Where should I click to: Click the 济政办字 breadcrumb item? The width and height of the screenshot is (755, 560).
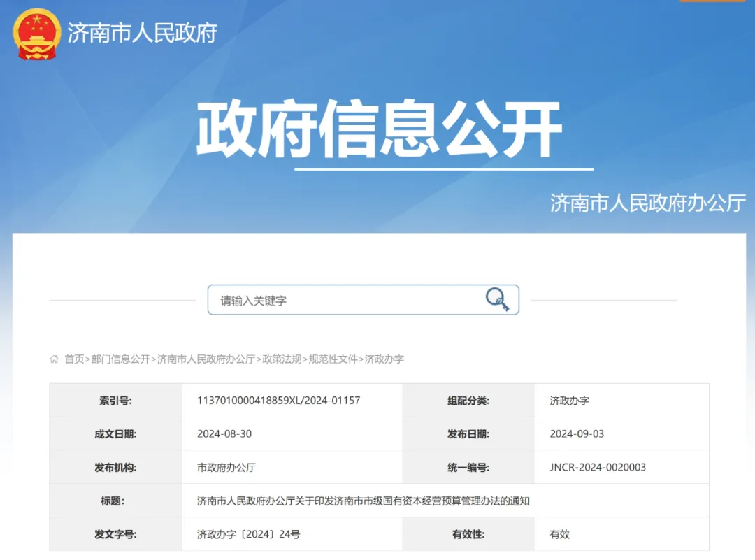(384, 359)
